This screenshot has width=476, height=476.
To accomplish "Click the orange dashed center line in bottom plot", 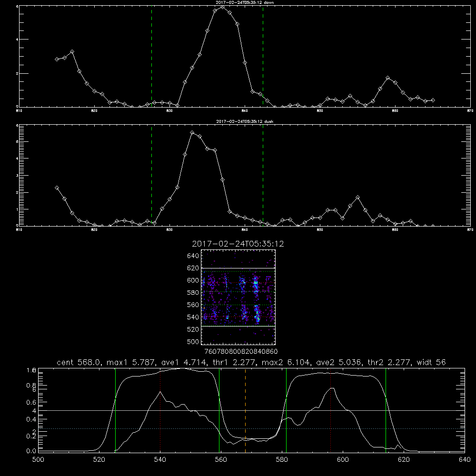I will pos(245,410).
